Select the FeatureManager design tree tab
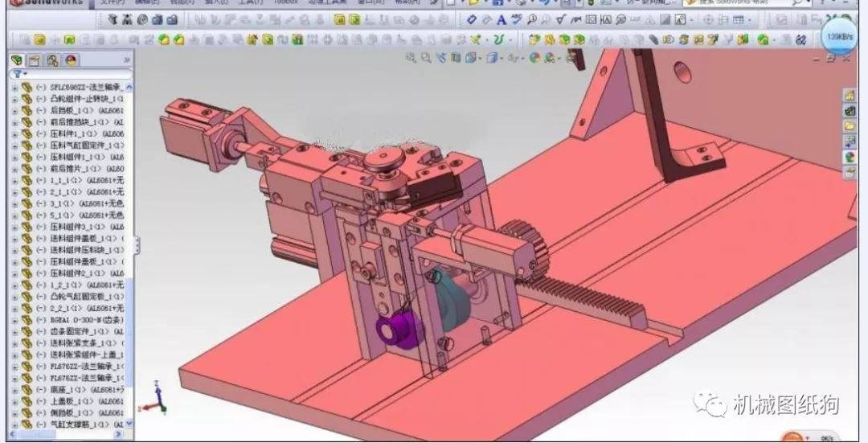Image resolution: width=868 pixels, height=443 pixels. click(17, 59)
